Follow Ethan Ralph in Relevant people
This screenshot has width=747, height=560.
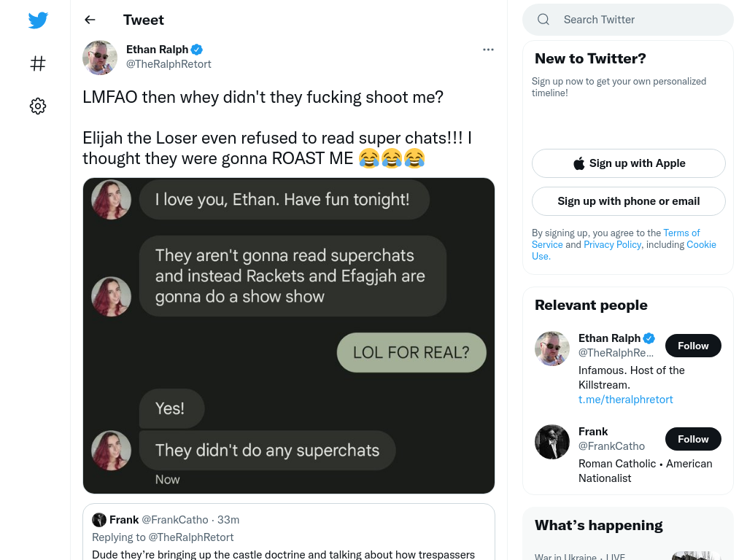(693, 346)
